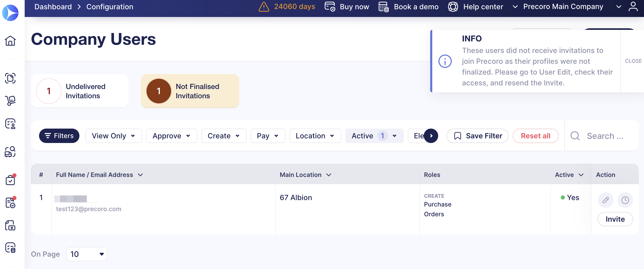
Task: Click the Invite button
Action: (x=615, y=219)
